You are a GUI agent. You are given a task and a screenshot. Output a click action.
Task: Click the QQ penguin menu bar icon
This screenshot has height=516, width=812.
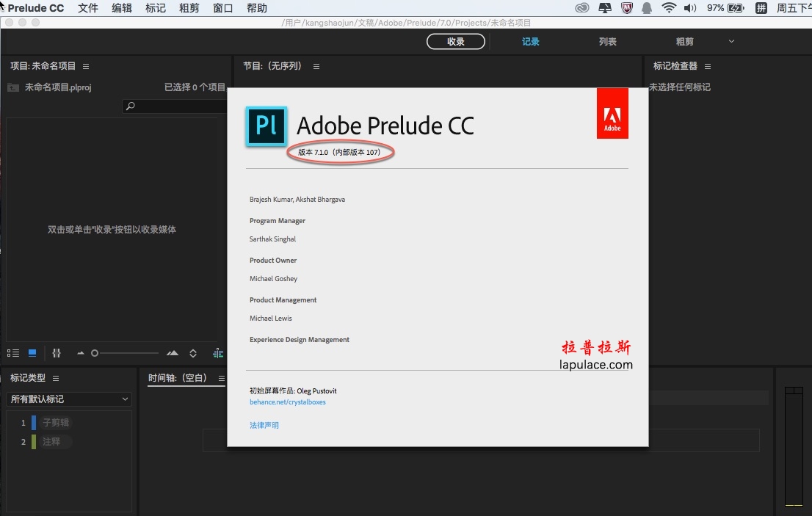coord(647,8)
